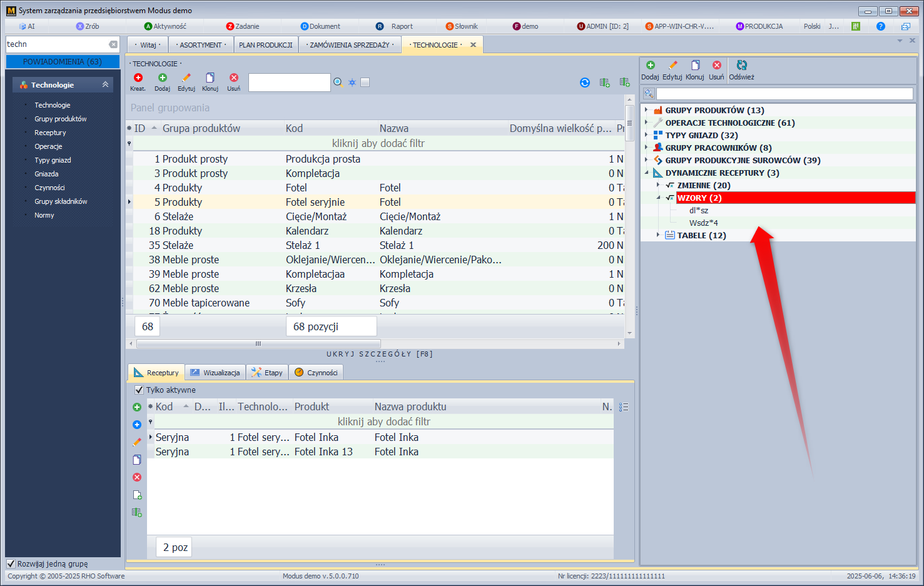Click the POWIADOMIENIA (63) button

coord(62,62)
